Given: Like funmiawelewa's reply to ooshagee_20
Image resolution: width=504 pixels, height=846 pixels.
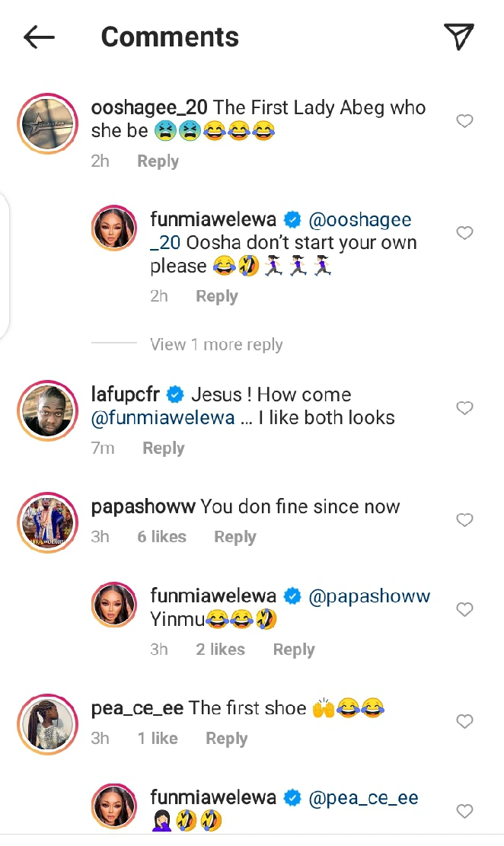Looking at the screenshot, I should tap(464, 233).
